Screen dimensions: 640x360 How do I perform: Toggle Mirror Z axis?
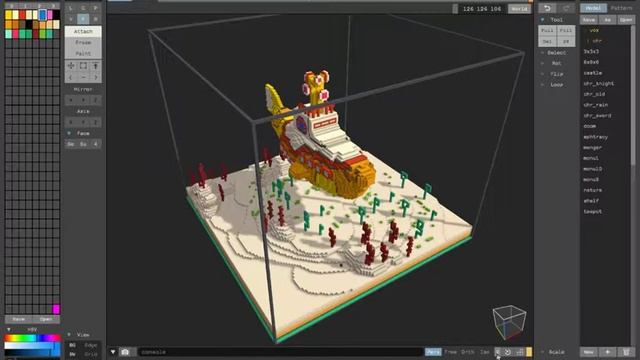pos(96,100)
